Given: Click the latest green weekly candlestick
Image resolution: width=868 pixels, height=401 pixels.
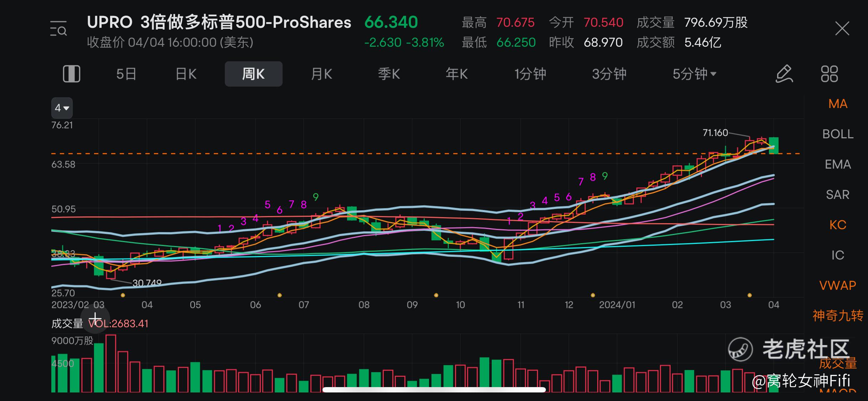Looking at the screenshot, I should tap(774, 145).
